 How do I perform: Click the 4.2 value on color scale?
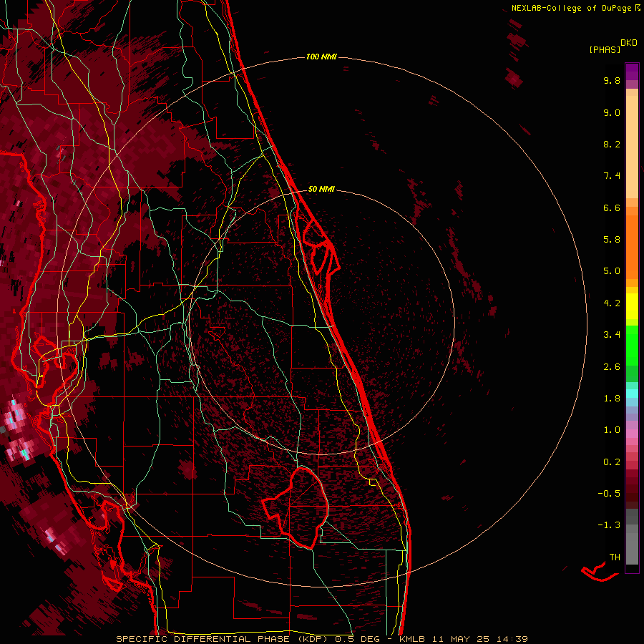coord(612,303)
